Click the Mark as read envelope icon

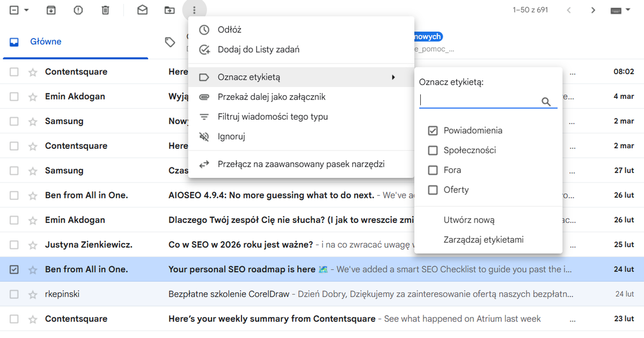(142, 10)
